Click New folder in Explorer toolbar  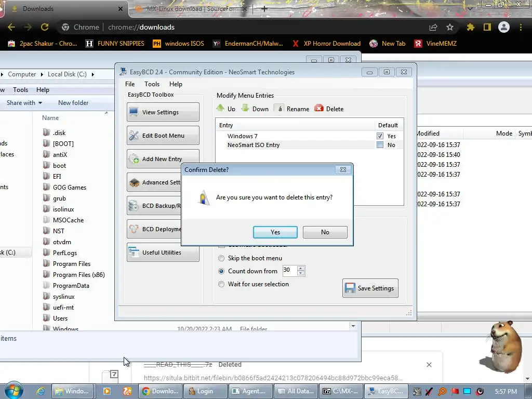click(x=73, y=103)
